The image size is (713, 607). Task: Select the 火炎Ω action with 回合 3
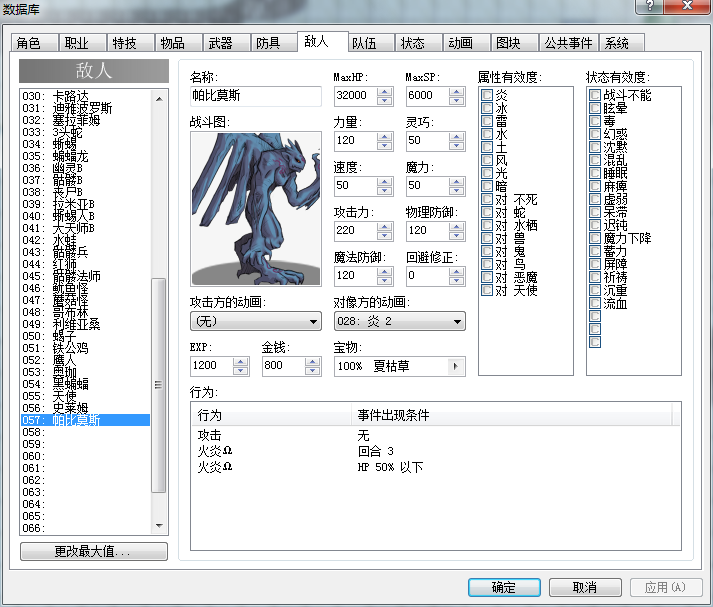point(435,451)
